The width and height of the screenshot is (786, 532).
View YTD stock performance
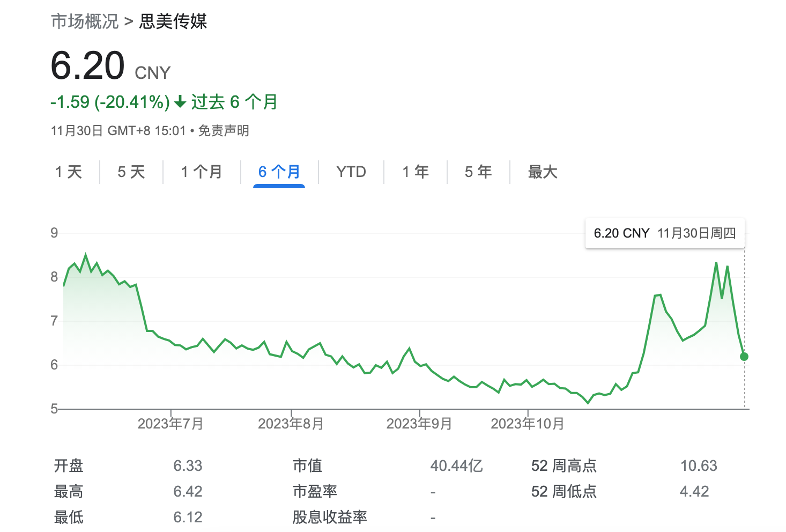pyautogui.click(x=351, y=172)
